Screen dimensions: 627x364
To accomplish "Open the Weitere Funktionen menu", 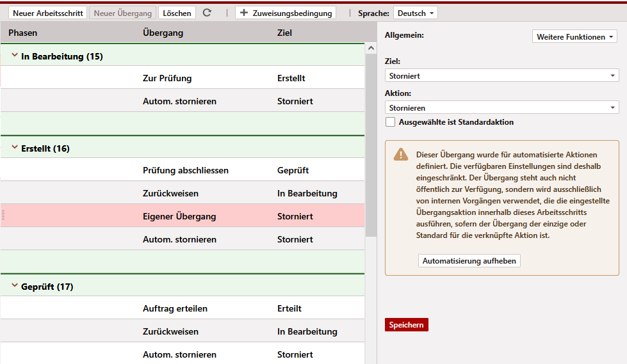I will click(574, 37).
